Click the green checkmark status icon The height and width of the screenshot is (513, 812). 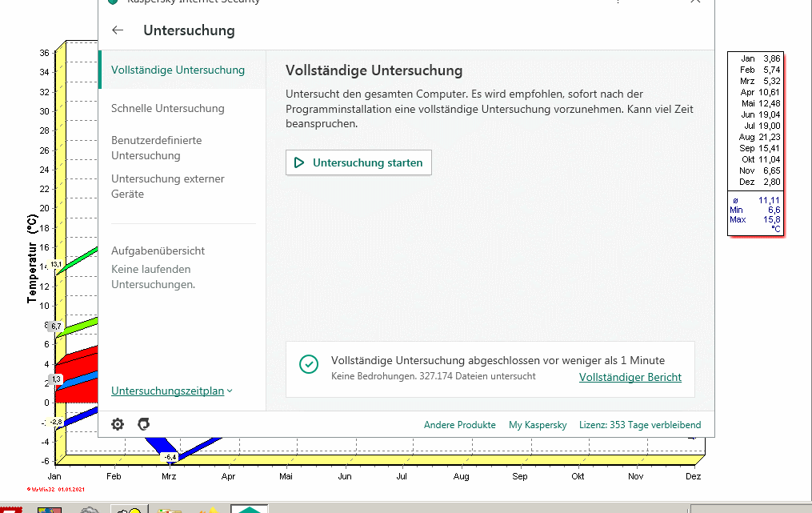tap(309, 364)
